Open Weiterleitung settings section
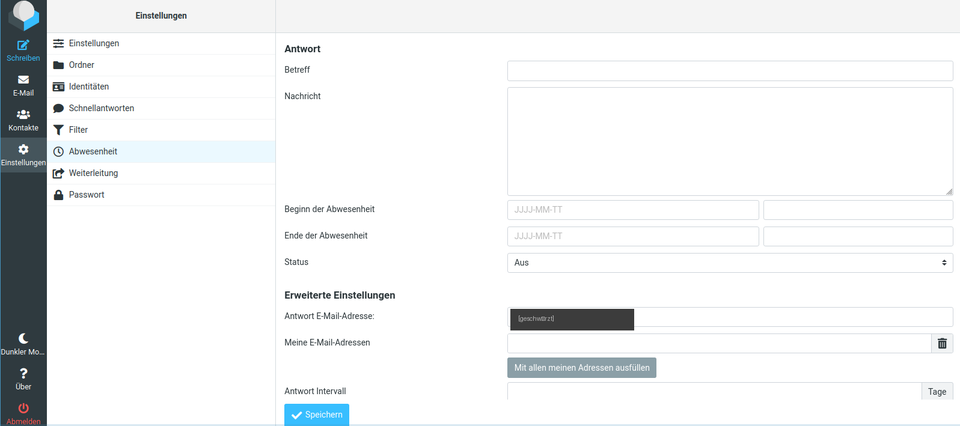 coord(161,173)
